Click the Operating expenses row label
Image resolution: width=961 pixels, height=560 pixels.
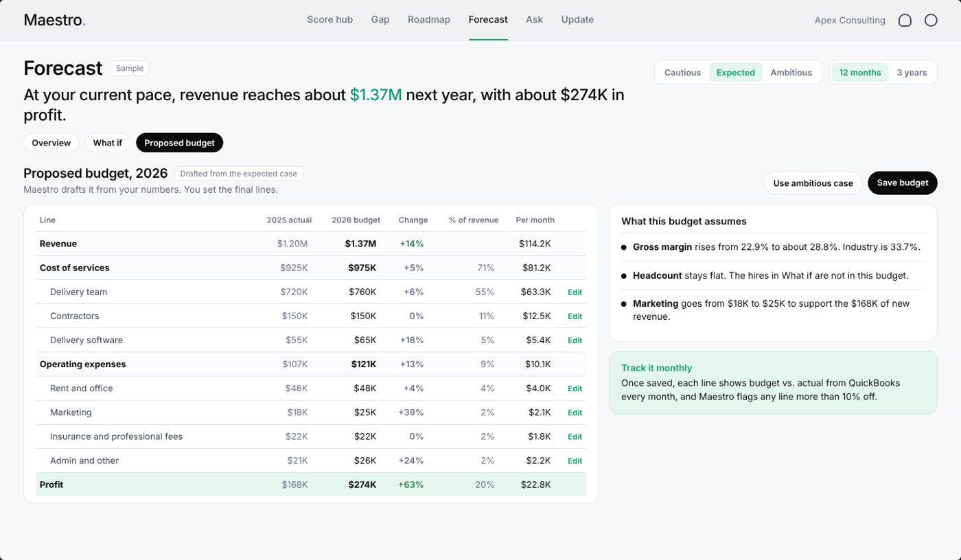pyautogui.click(x=83, y=364)
